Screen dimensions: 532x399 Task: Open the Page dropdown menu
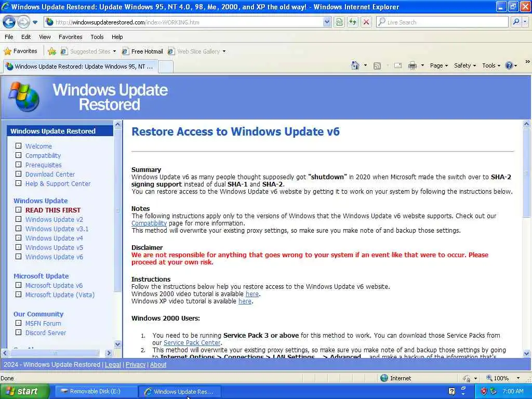(x=439, y=65)
